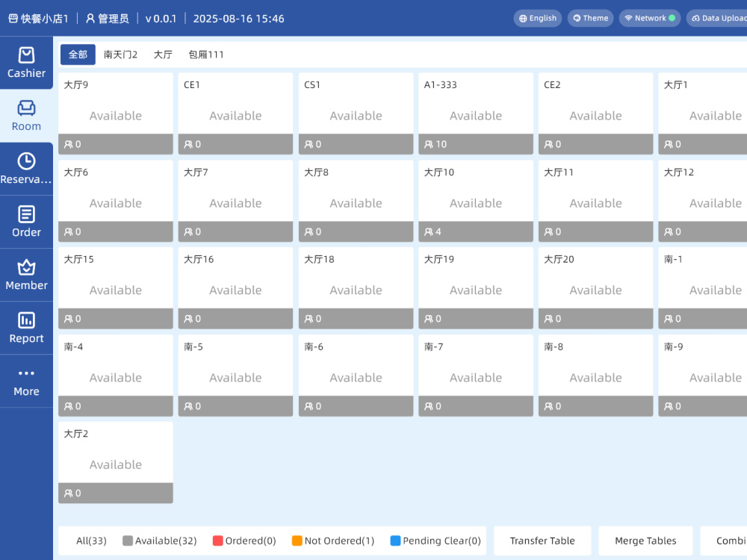Click the seat count 4 on 大厅10
747x560 pixels.
tap(433, 232)
